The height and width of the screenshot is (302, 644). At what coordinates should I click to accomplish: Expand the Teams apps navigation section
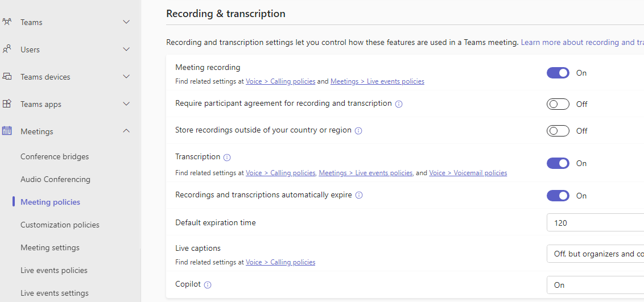pos(126,104)
